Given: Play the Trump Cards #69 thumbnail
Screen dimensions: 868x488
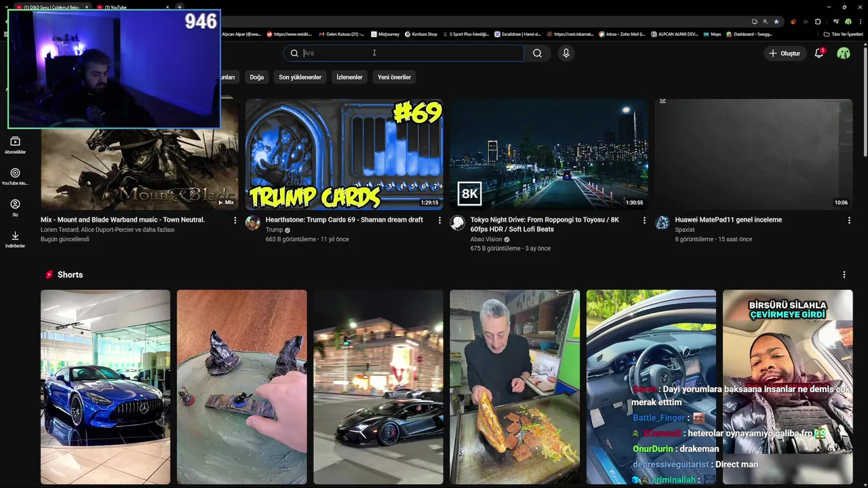Looking at the screenshot, I should pyautogui.click(x=344, y=155).
